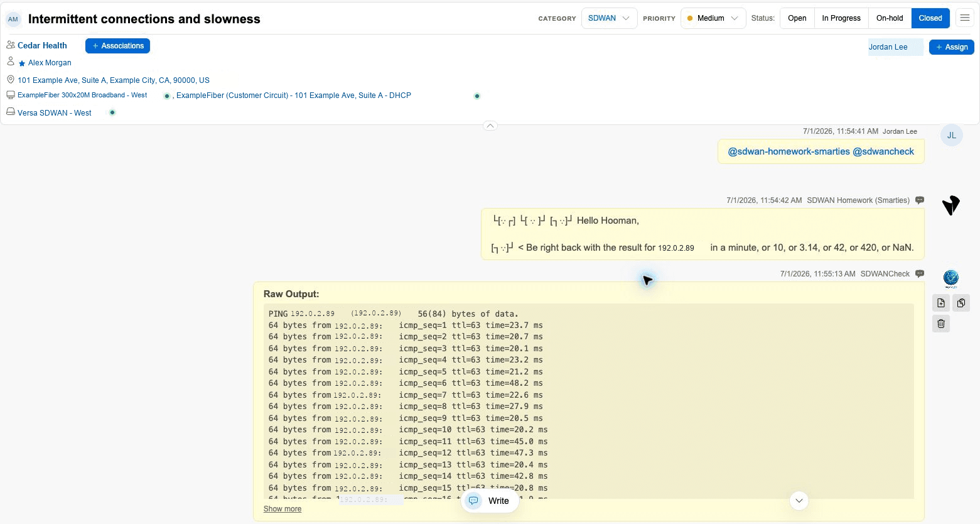Copy the raw output with the copy icon
The image size is (980, 524).
961,303
